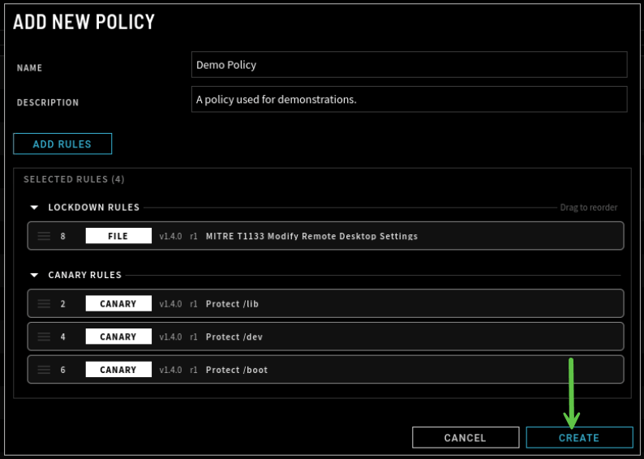Collapse the Lockdown Rules section
The image size is (644, 459).
tap(34, 207)
